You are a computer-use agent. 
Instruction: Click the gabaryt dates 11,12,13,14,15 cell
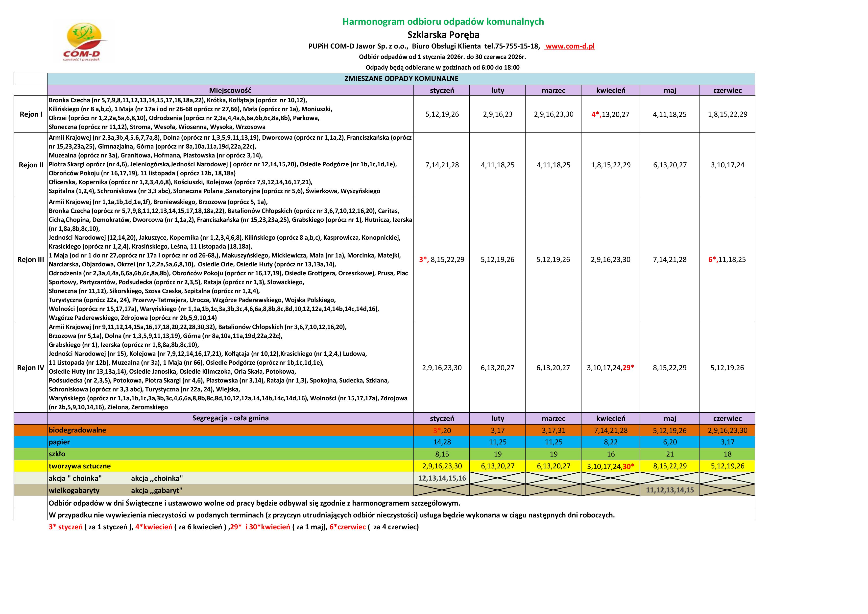(670, 490)
